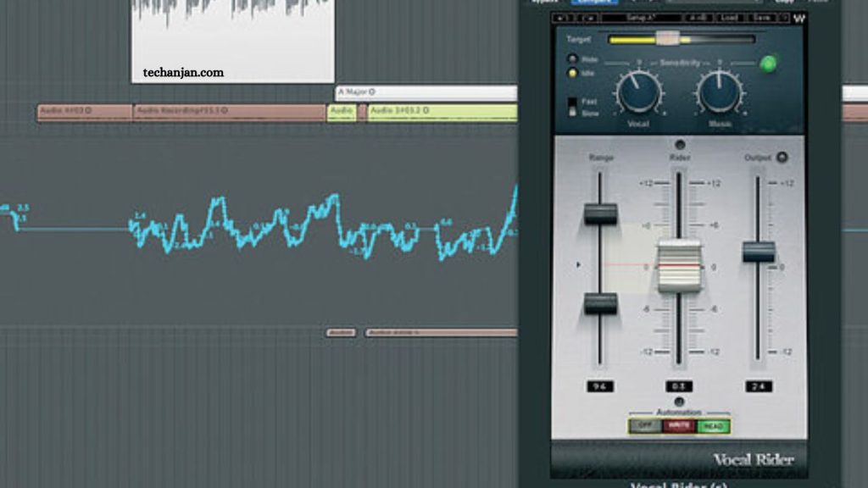Click the Undo arrow in Vocal Rider toolbar
The height and width of the screenshot is (488, 868).
click(563, 19)
